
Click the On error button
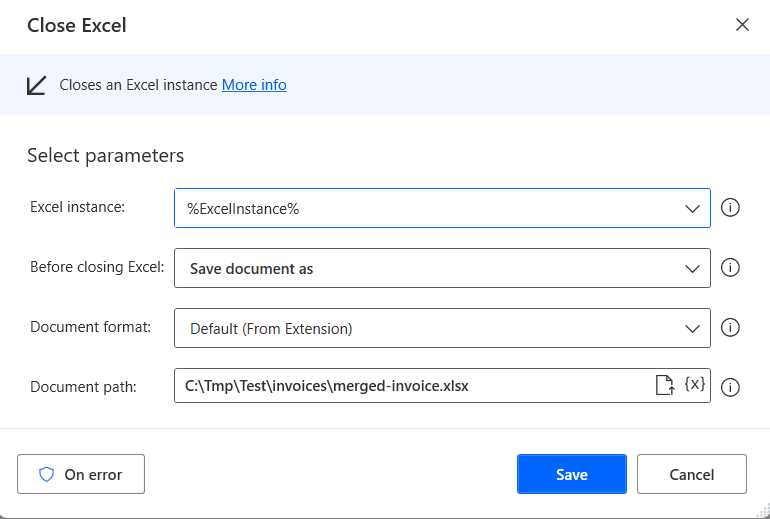(81, 474)
